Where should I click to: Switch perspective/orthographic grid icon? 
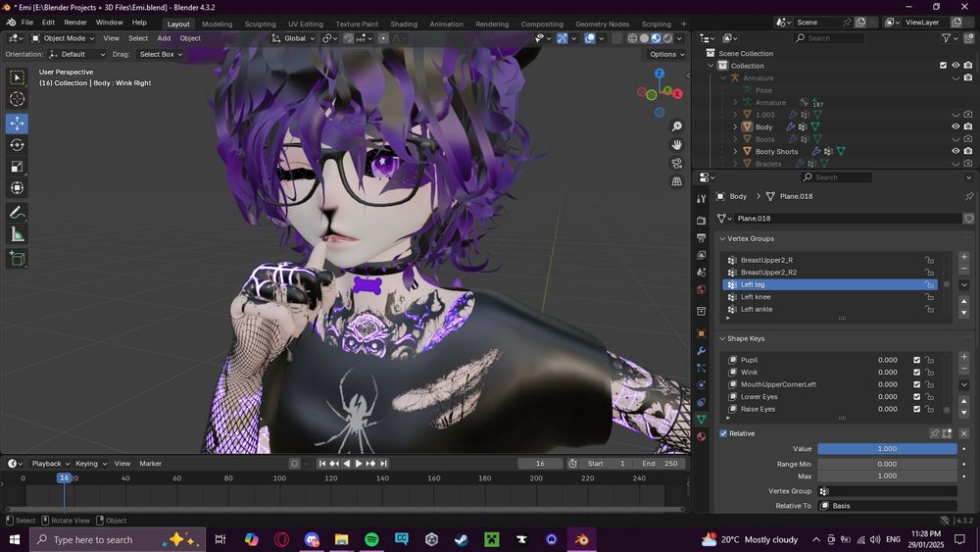(x=676, y=181)
